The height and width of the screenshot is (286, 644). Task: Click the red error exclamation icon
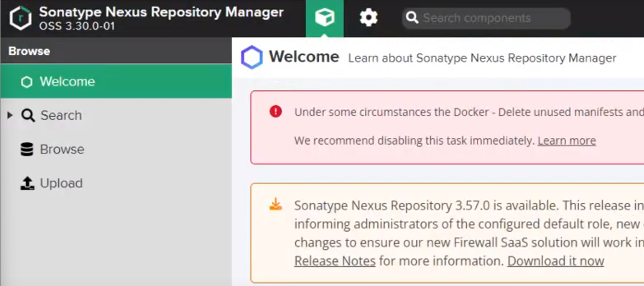coord(275,111)
